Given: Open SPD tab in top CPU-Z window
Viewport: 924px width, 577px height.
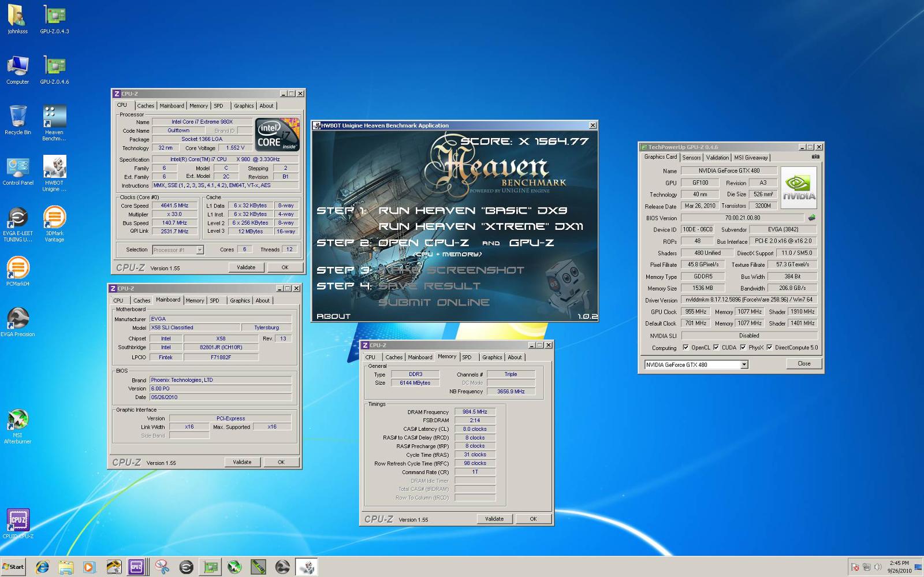Looking at the screenshot, I should [x=218, y=106].
